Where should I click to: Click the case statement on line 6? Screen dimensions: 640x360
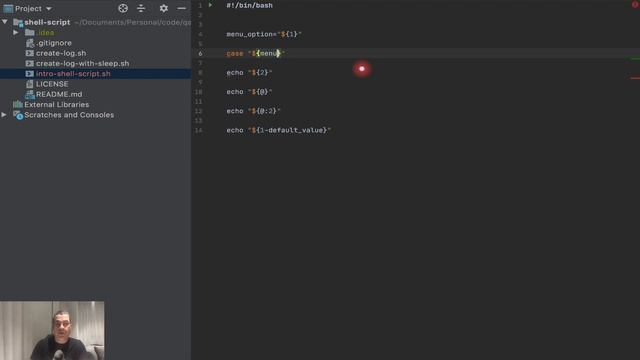(256, 53)
